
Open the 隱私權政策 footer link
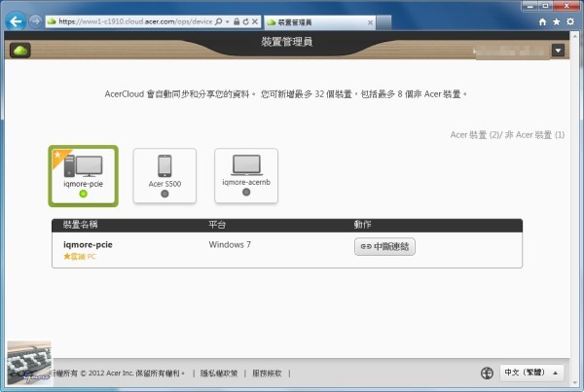219,373
